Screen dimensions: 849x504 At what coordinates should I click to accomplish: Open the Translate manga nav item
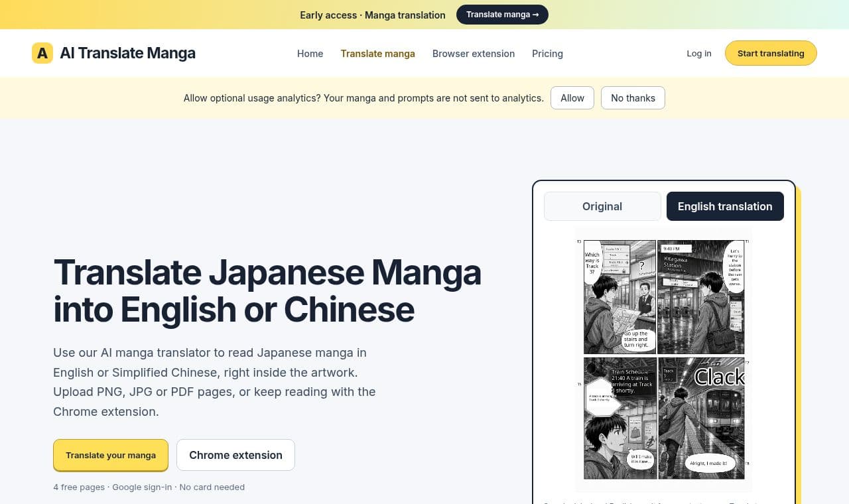click(x=378, y=54)
